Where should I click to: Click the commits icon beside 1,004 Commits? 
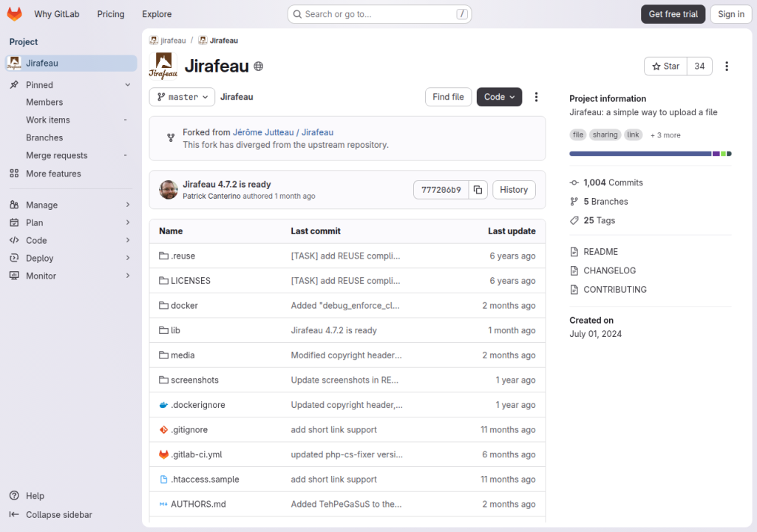pos(574,183)
